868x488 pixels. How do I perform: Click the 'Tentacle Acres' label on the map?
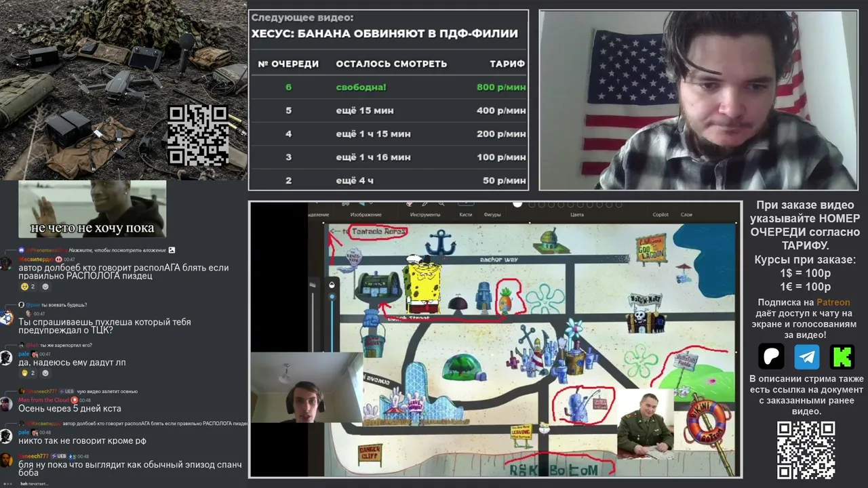click(x=379, y=232)
